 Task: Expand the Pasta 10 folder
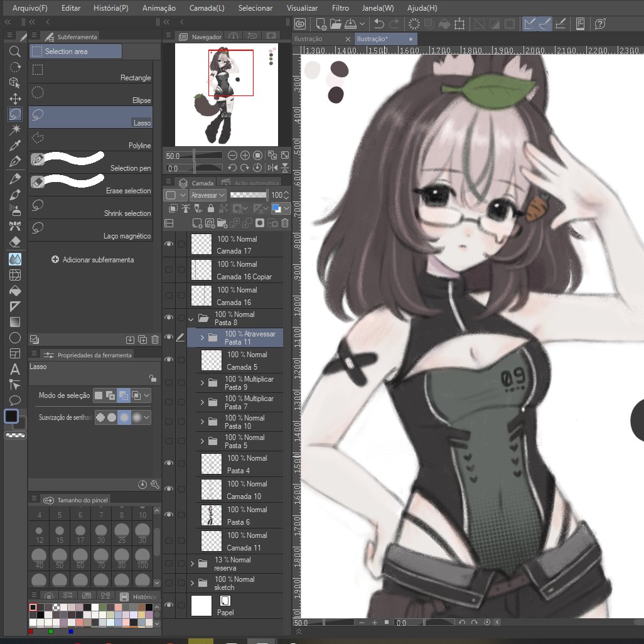(201, 421)
